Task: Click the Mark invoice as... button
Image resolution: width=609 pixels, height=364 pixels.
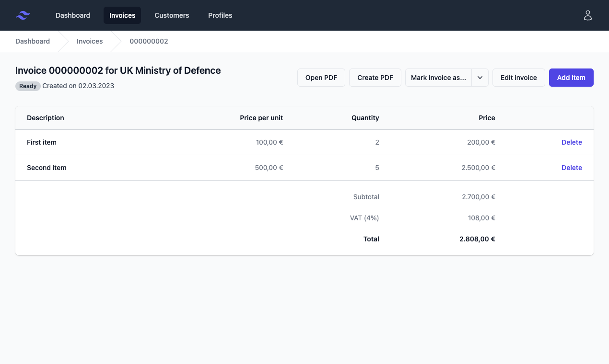Action: click(x=438, y=78)
